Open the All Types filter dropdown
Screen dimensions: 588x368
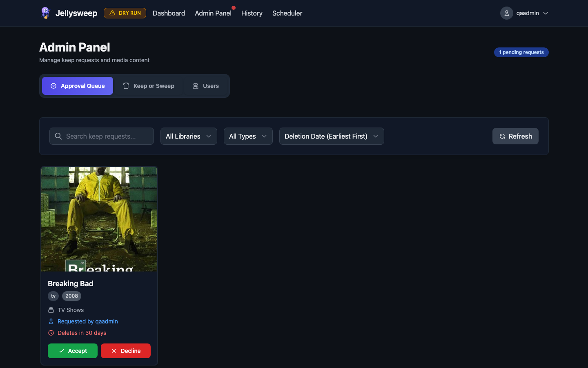[248, 136]
